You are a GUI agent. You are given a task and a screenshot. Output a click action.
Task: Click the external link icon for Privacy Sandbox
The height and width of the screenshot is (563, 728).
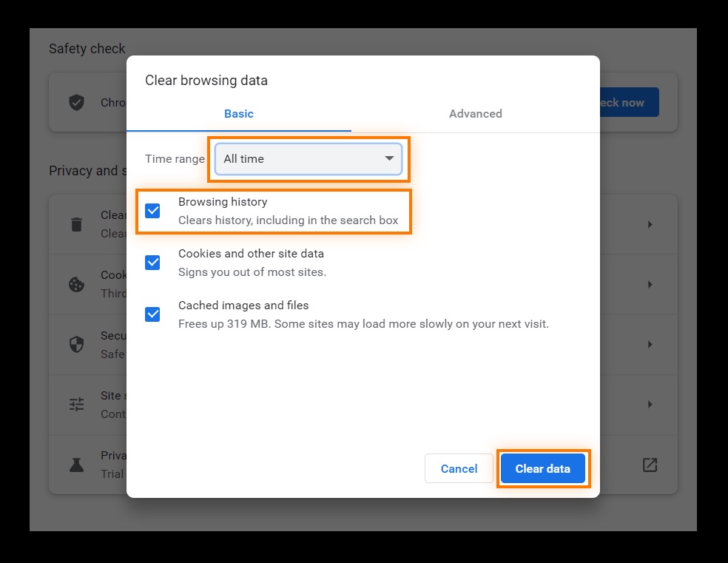[650, 465]
